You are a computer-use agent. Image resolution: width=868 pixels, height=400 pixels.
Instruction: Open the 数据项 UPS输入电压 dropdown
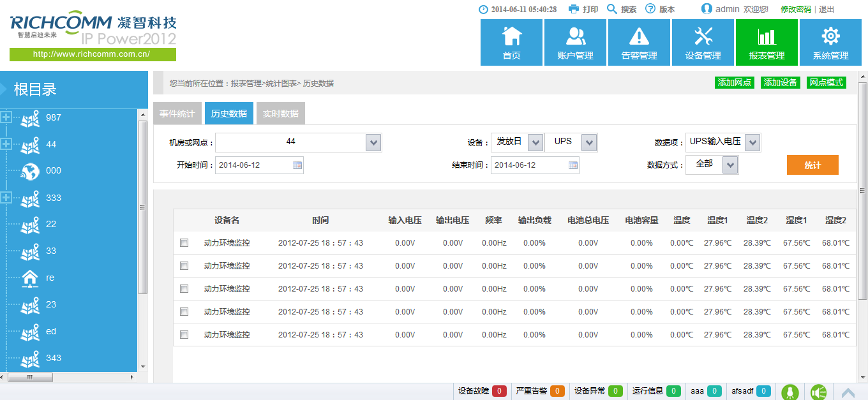pos(752,143)
